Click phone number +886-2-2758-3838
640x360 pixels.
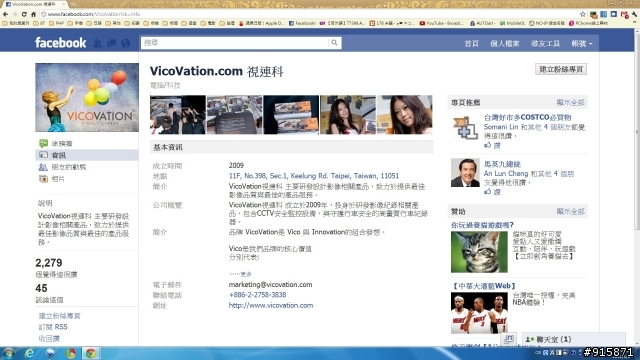pos(258,295)
